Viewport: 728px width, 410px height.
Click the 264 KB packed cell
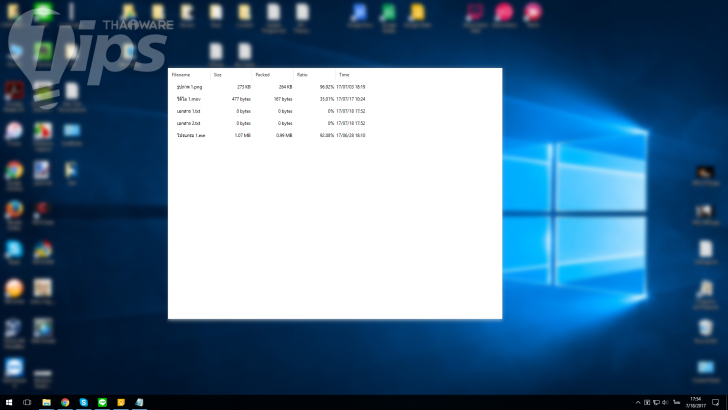click(x=285, y=87)
